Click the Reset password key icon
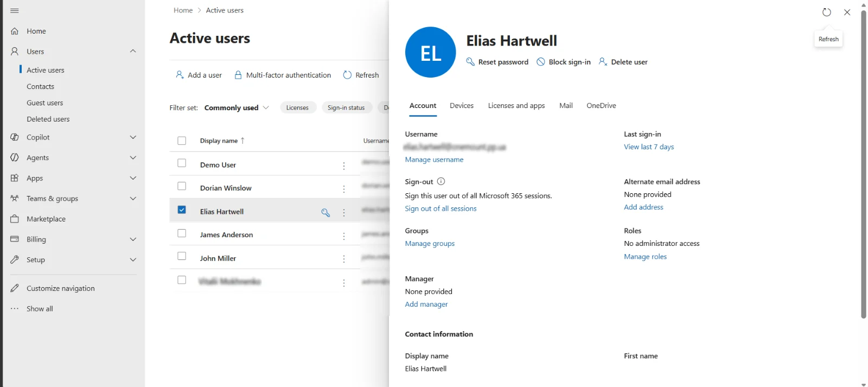This screenshot has width=868, height=387. (470, 62)
